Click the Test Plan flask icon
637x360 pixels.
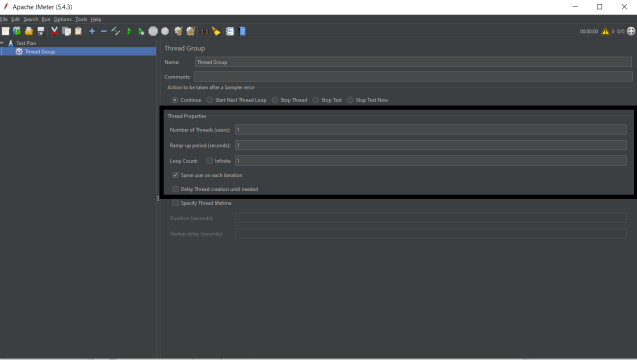(x=11, y=43)
